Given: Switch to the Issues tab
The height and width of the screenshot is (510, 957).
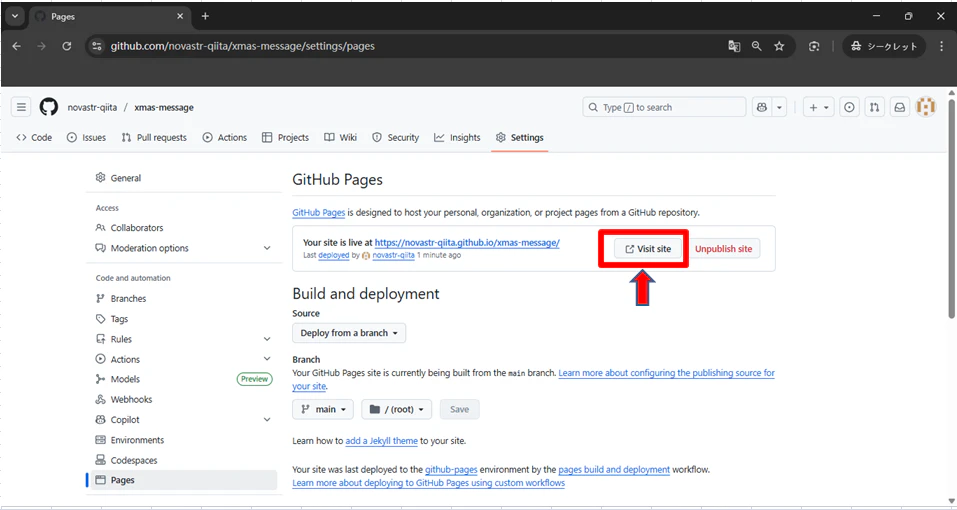Looking at the screenshot, I should (x=86, y=138).
